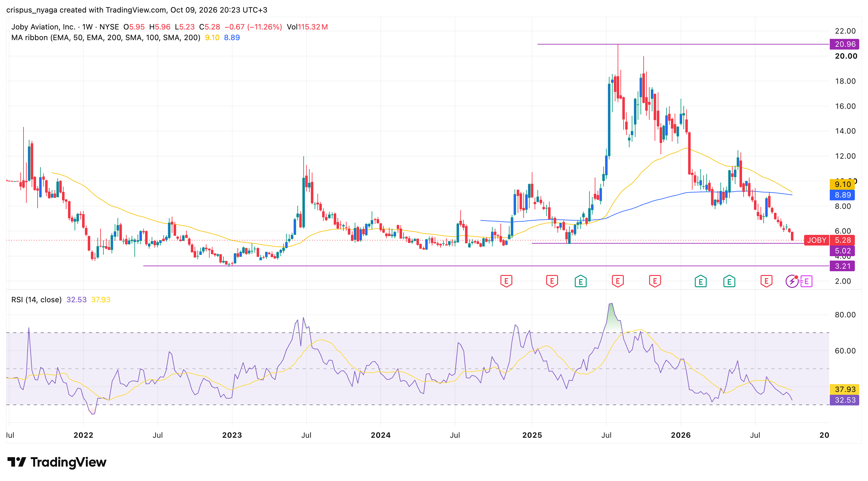Click the 22.00 price axis label
Screen dimensions: 868x481
(845, 31)
